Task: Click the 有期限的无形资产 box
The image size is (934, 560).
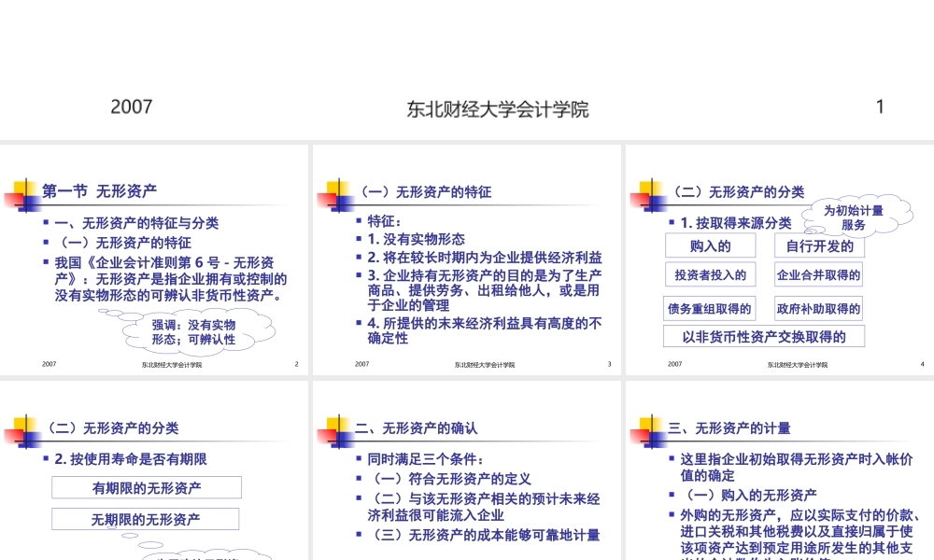Action: [146, 486]
